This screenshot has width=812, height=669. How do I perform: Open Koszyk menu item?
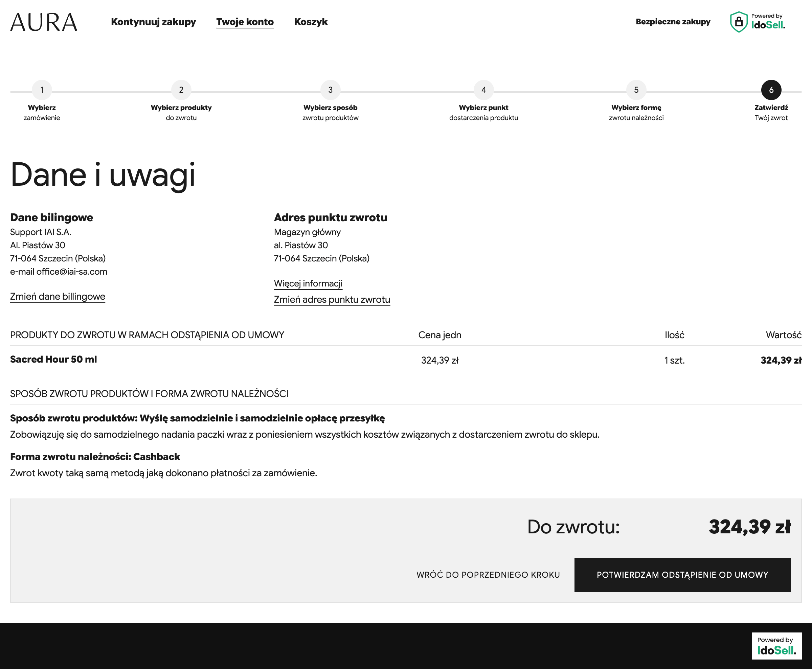(x=311, y=22)
